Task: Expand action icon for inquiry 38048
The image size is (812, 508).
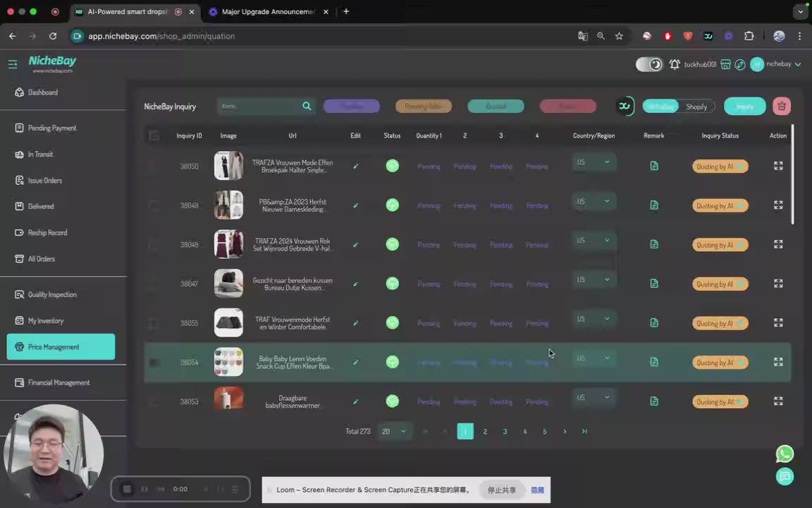Action: coord(778,244)
